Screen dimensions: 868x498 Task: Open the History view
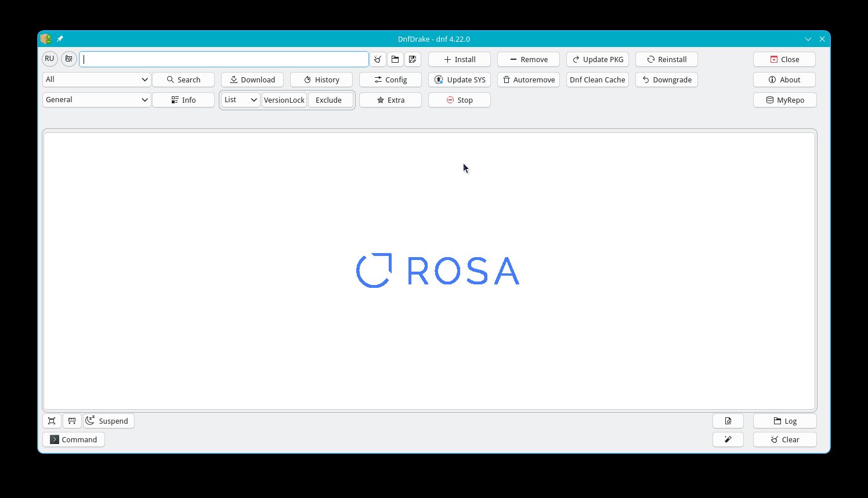click(321, 80)
